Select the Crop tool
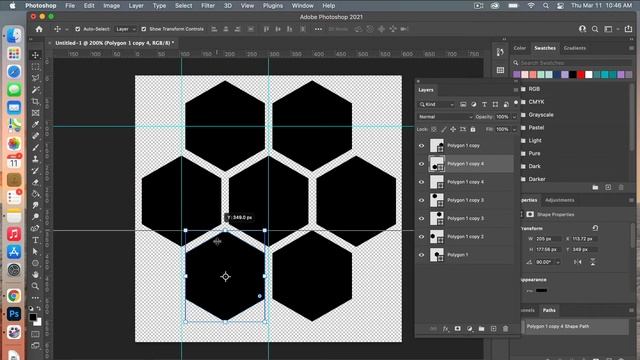 coord(36,101)
